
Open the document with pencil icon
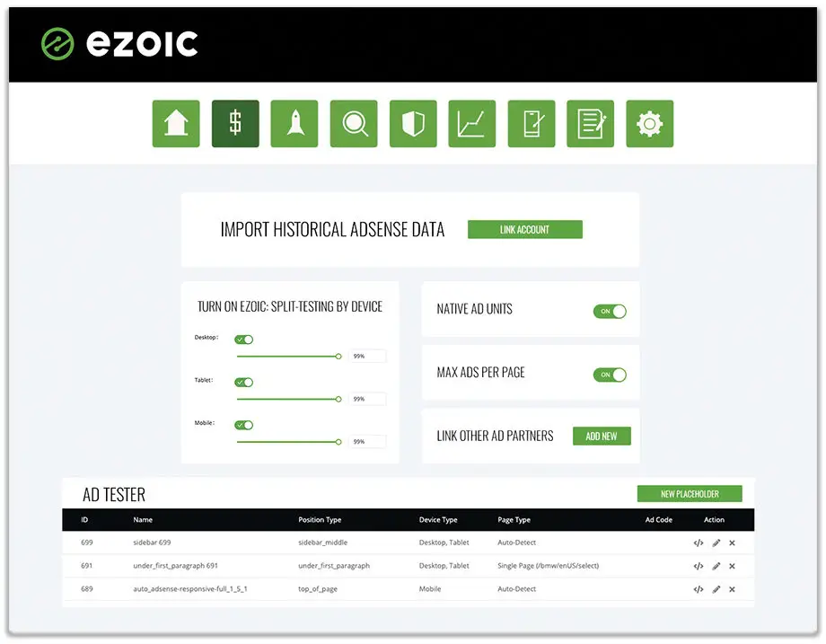(x=591, y=124)
